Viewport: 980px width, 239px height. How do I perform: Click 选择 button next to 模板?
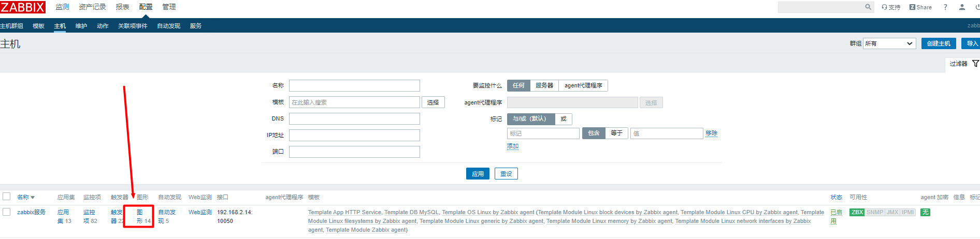point(433,102)
